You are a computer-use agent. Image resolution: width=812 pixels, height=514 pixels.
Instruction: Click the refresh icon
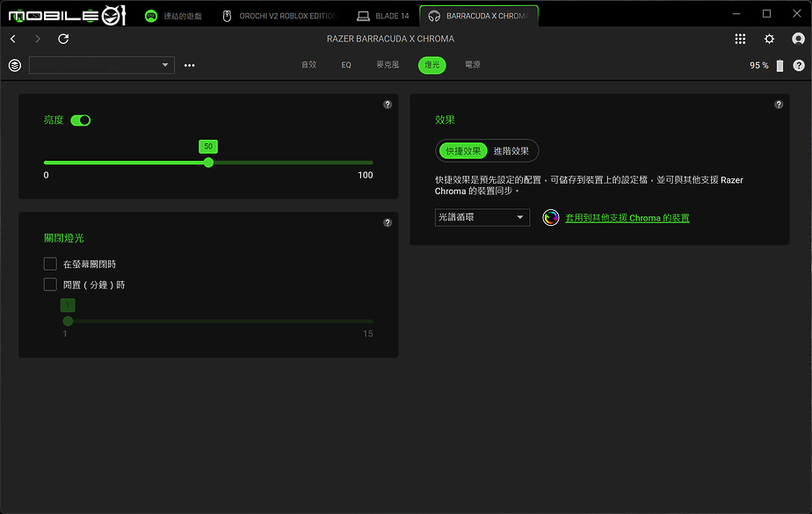tap(63, 39)
